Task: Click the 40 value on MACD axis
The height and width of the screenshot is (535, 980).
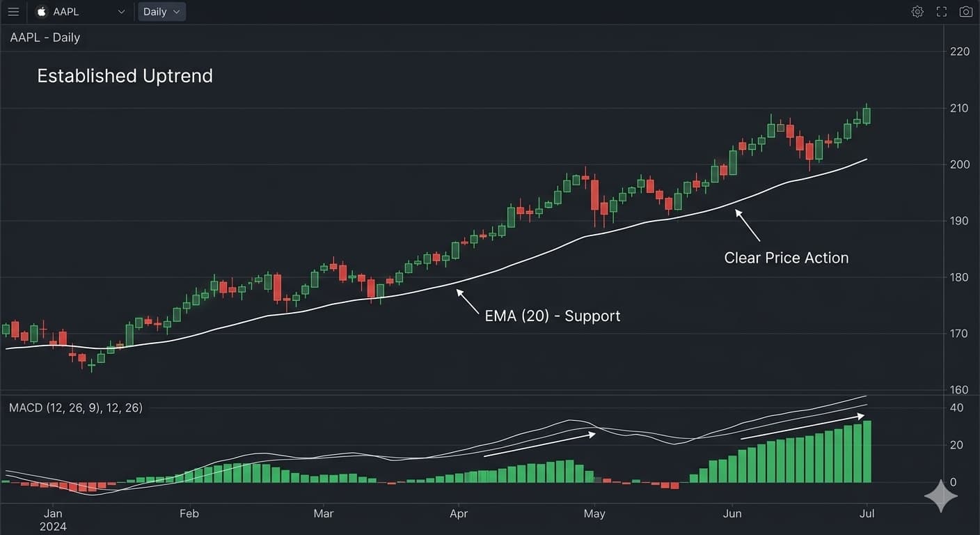Action: click(x=956, y=408)
